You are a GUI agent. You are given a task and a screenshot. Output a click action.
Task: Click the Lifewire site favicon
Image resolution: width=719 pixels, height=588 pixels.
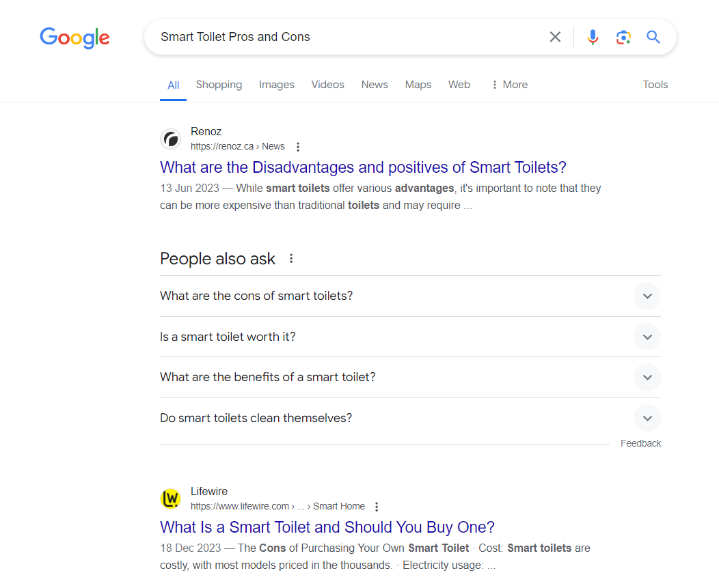170,499
